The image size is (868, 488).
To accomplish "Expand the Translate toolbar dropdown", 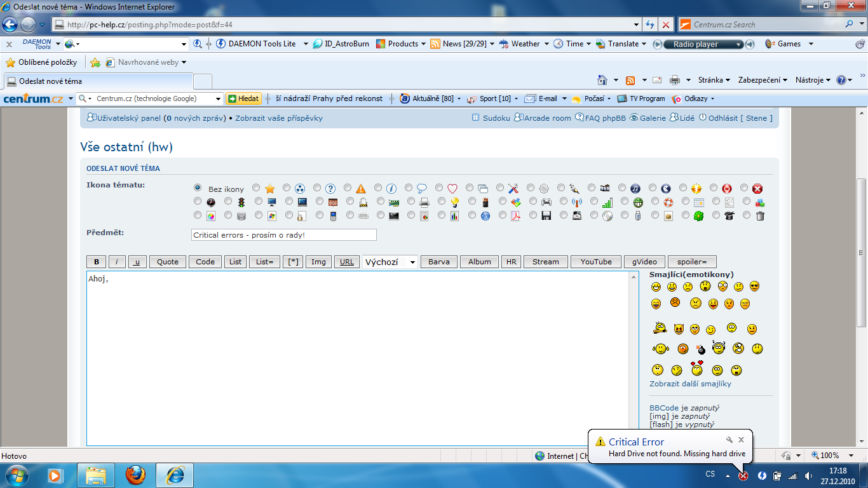I will [644, 44].
